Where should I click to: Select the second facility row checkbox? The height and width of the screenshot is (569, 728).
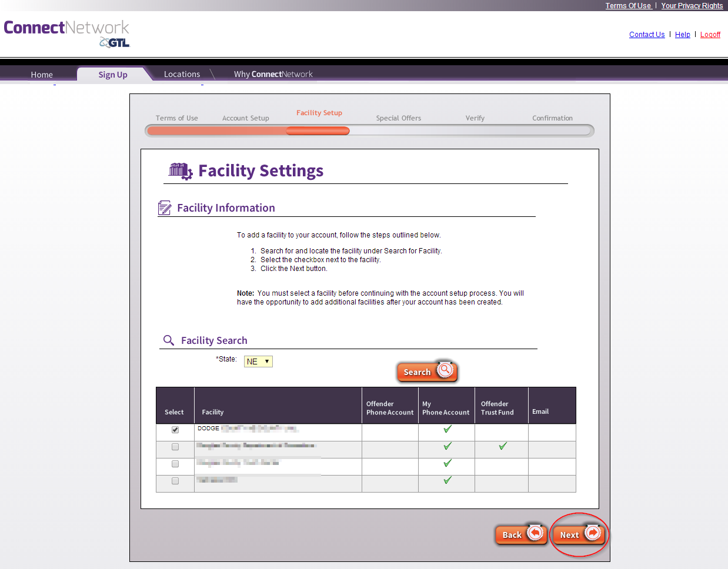(x=175, y=447)
